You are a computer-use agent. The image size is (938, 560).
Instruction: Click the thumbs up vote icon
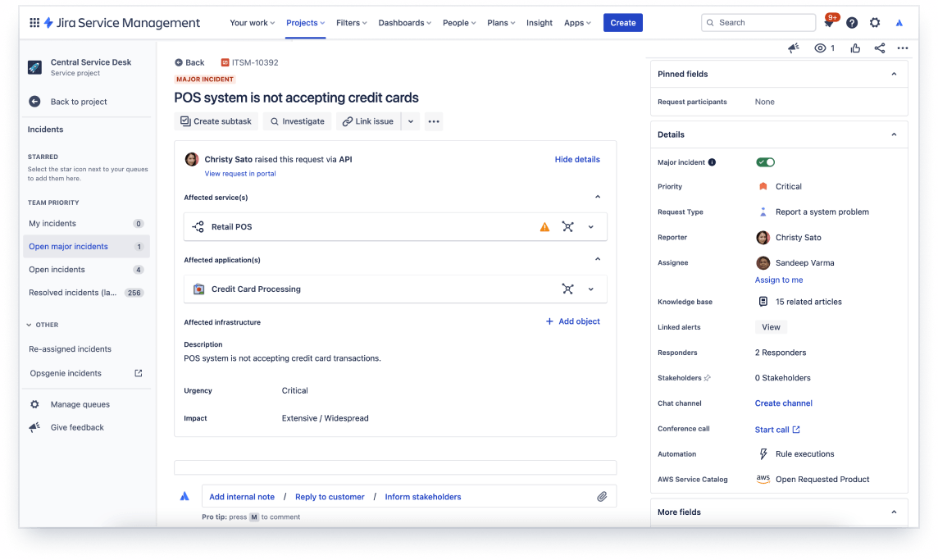tap(855, 48)
